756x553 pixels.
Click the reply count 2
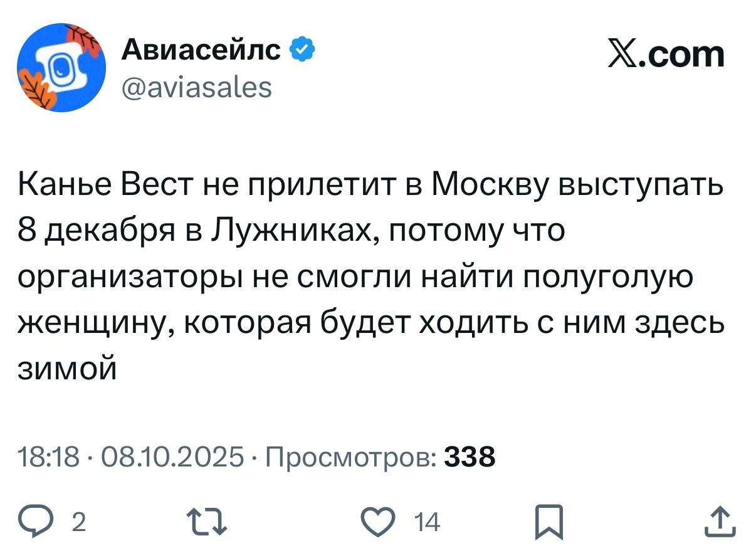(x=78, y=522)
